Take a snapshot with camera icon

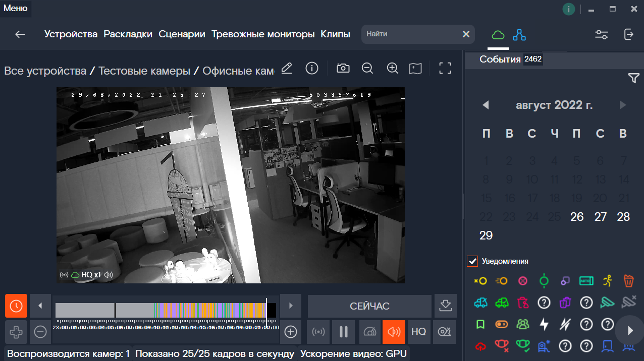click(343, 68)
